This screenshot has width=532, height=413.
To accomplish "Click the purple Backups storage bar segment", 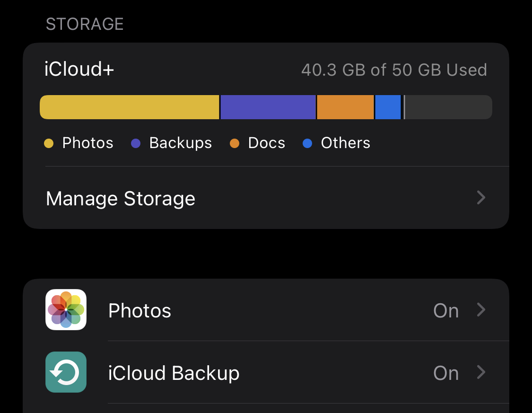I will pyautogui.click(x=268, y=107).
